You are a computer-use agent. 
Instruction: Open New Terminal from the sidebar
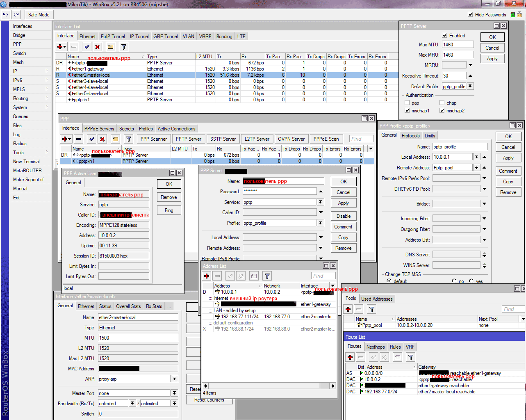[x=26, y=162]
